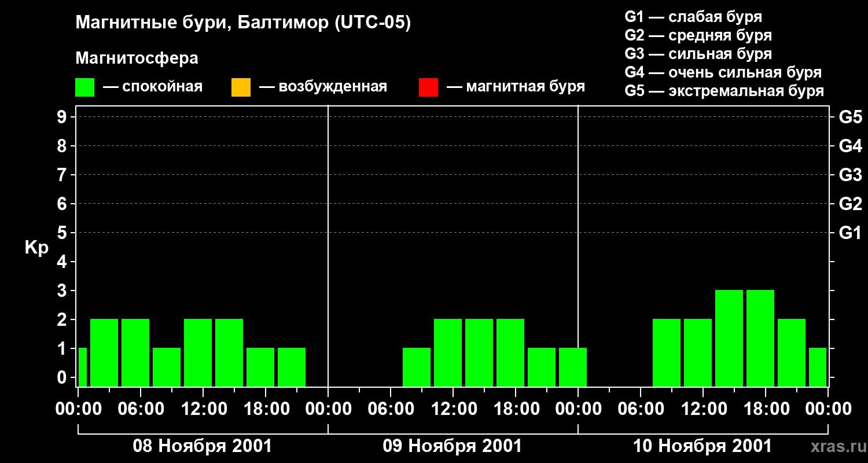The image size is (868, 463).
Task: Click the date label "09 Ноября 2001"
Action: tap(453, 446)
